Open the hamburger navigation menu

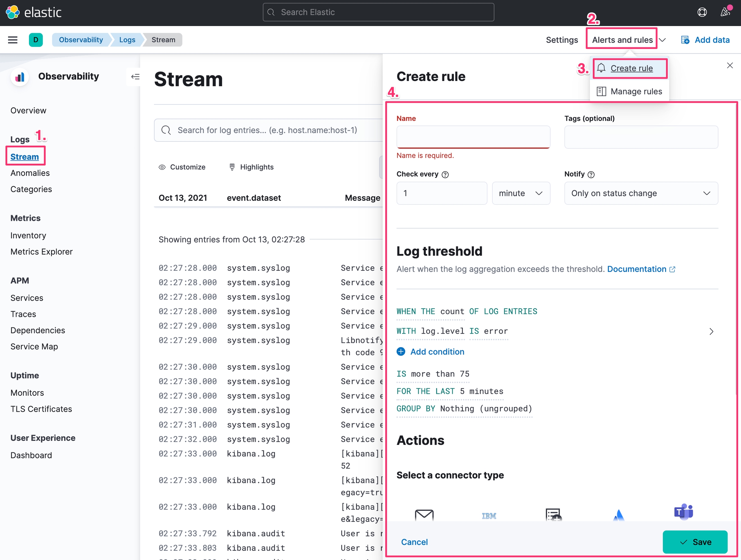[x=13, y=40]
